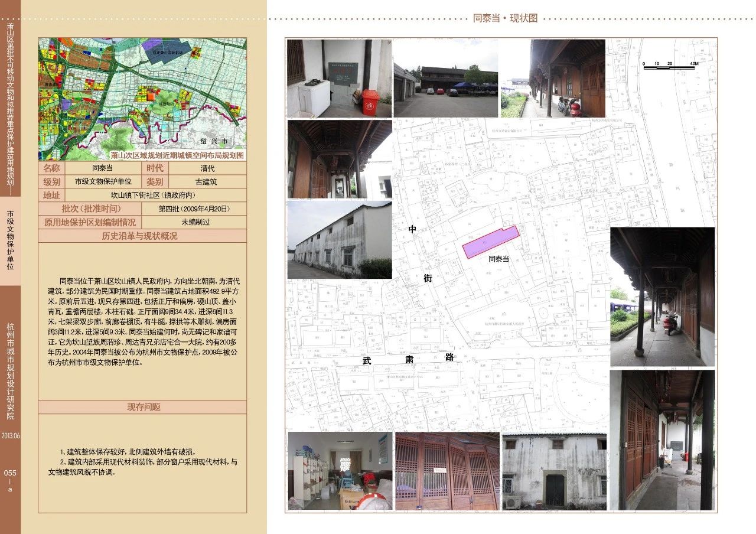Select the 同泰当 label beside the purple building
This screenshot has width=756, height=534.
(x=499, y=259)
